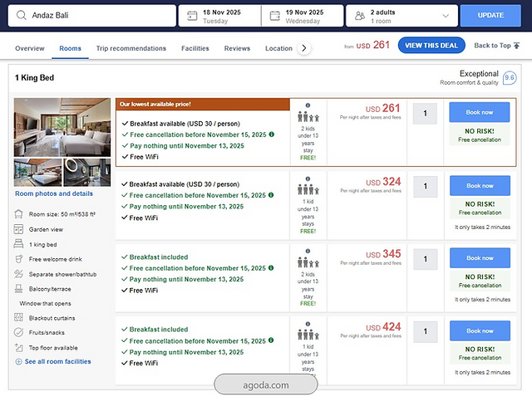Open the guests and rooms dropdown chevron
Screen dimensions: 532x401
point(446,16)
